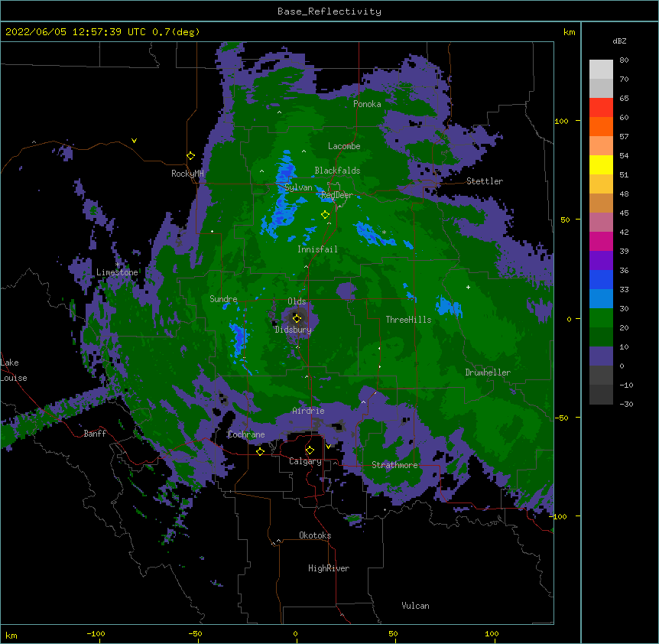Click the Cochrane label
Image resolution: width=659 pixels, height=644 pixels.
(x=246, y=434)
